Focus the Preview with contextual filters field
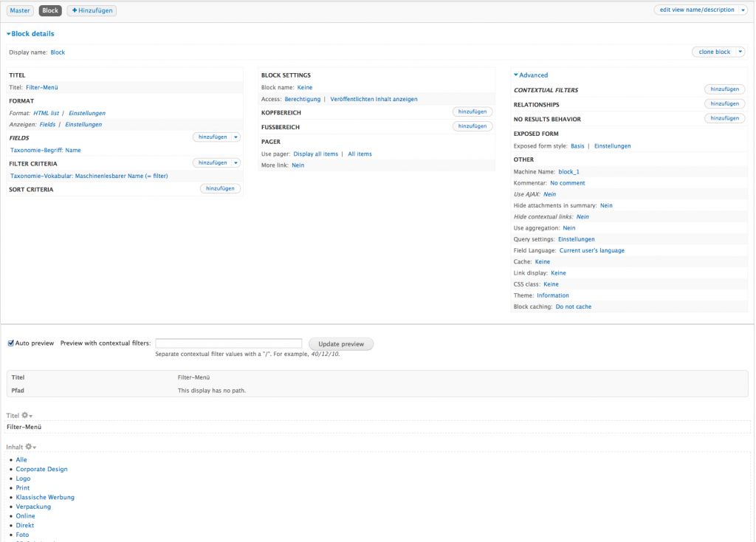This screenshot has height=542, width=756. point(228,343)
